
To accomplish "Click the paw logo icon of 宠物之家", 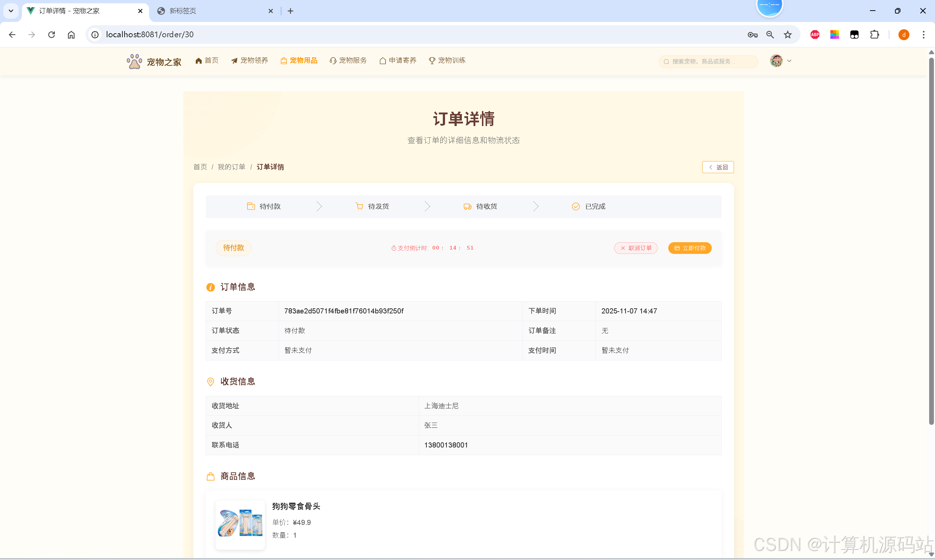I will click(134, 61).
